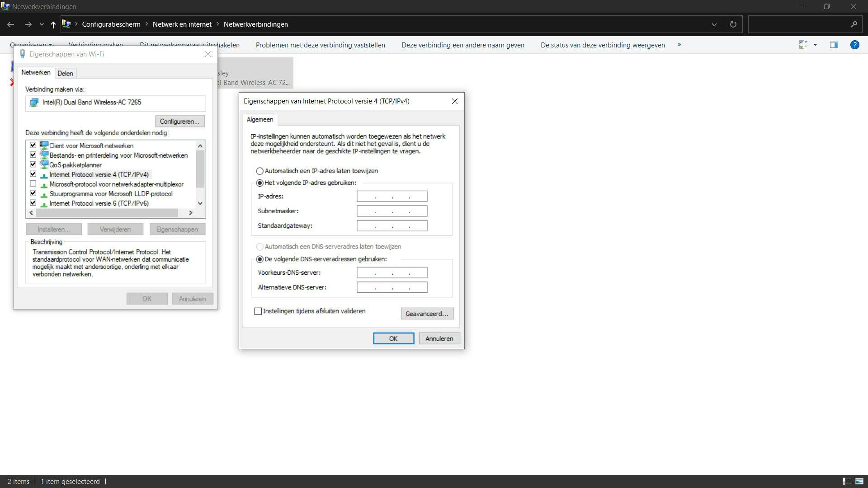
Task: Select Automatisch een IP-adres laten toewijzen
Action: coord(259,171)
